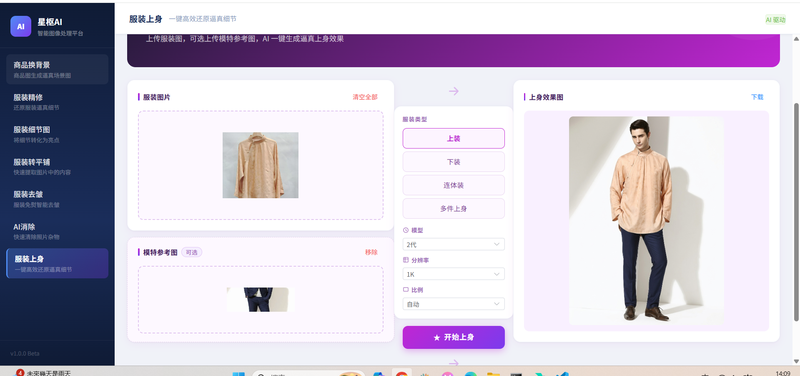800x376 pixels.
Task: Click the 服装图片 panel heading
Action: (157, 97)
